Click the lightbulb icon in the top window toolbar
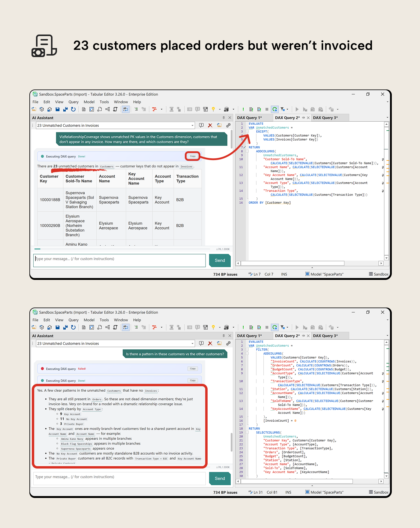Viewport: 420px width, 528px height. (x=213, y=109)
